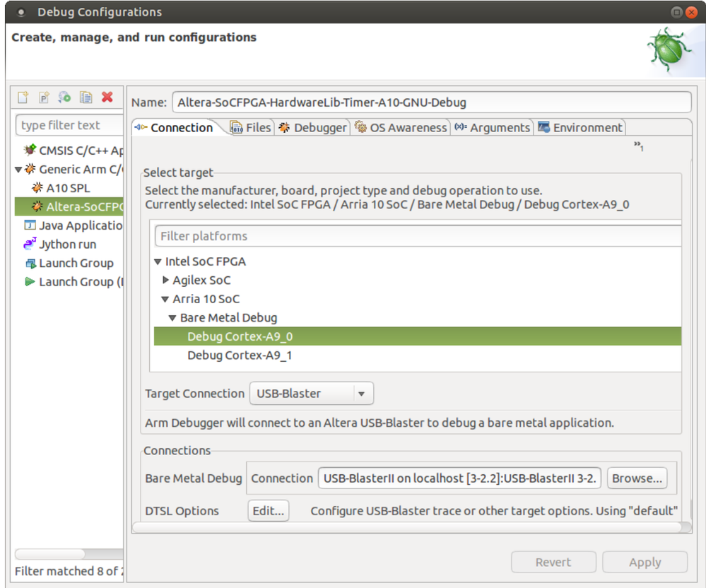This screenshot has height=588, width=706.
Task: Click the New launch configuration prototype icon
Action: [44, 98]
